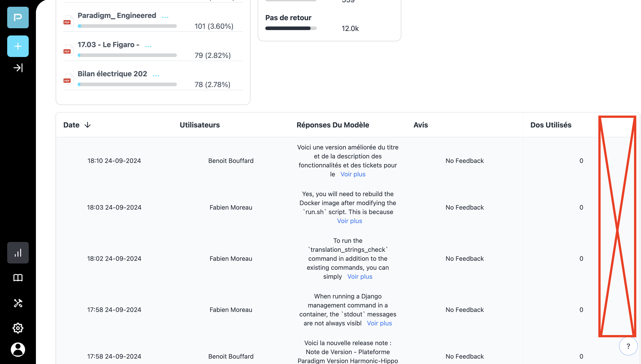Open the documentation book icon
Screen dimensions: 641x364
[18, 278]
